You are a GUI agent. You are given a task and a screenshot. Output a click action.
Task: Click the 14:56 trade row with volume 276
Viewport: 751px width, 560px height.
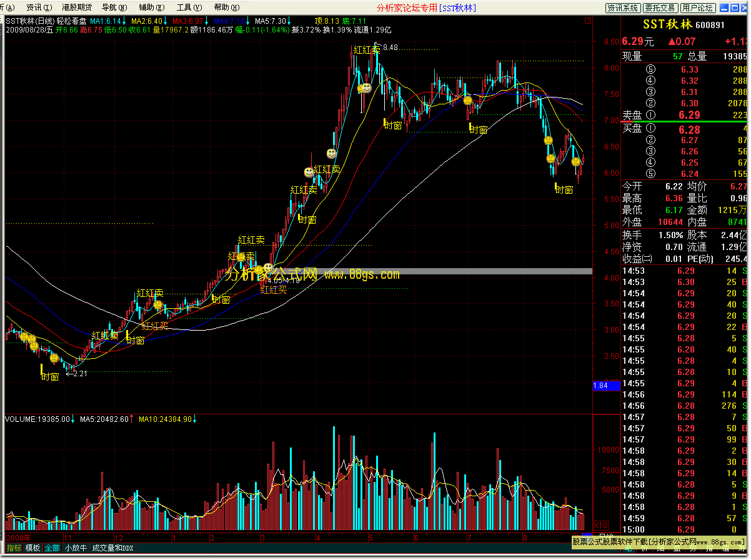point(685,406)
